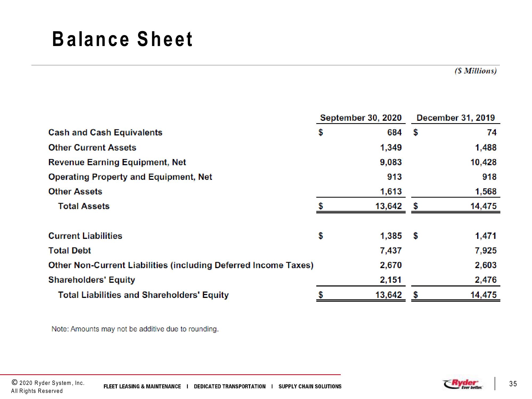This screenshot has width=532, height=399.
Task: Select the value 913
Action: (394, 177)
